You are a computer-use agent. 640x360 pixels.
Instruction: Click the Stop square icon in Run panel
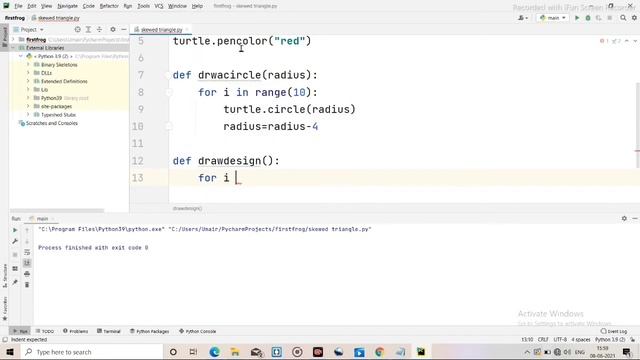pyautogui.click(x=15, y=255)
